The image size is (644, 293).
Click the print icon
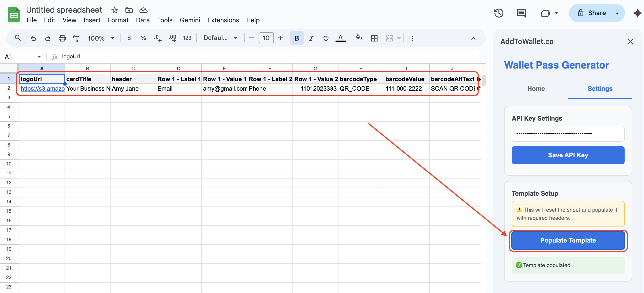pyautogui.click(x=62, y=38)
